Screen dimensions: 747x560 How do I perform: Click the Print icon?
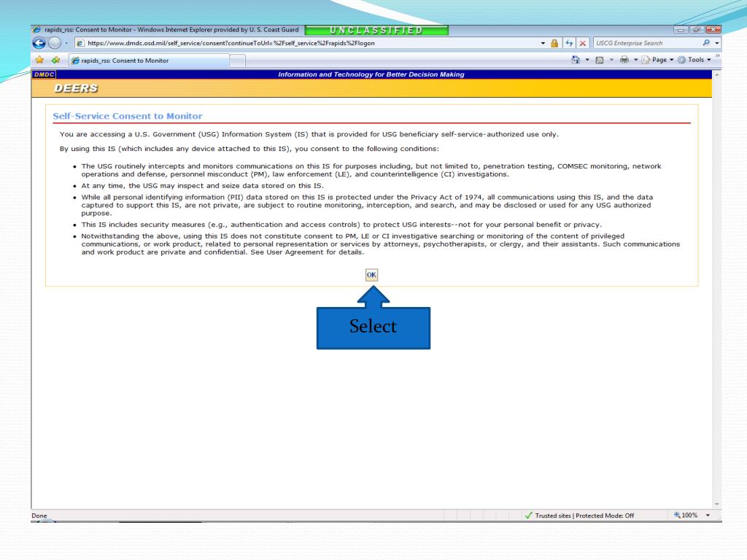tap(624, 60)
